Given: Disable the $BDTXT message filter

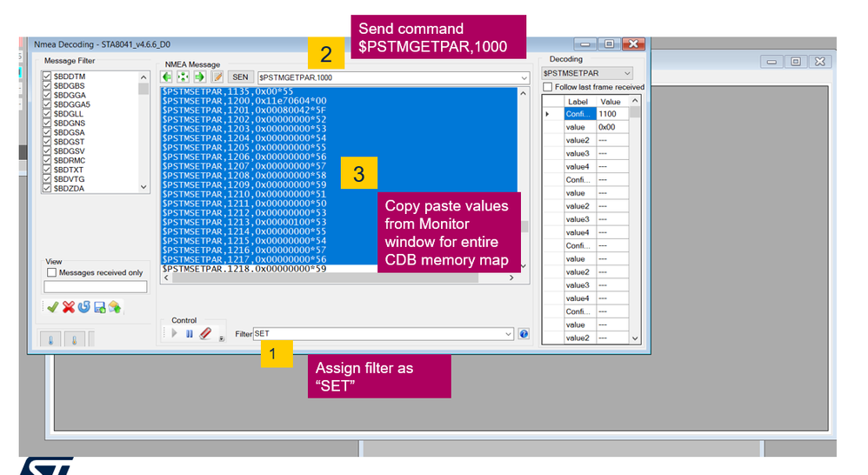Looking at the screenshot, I should tap(47, 170).
